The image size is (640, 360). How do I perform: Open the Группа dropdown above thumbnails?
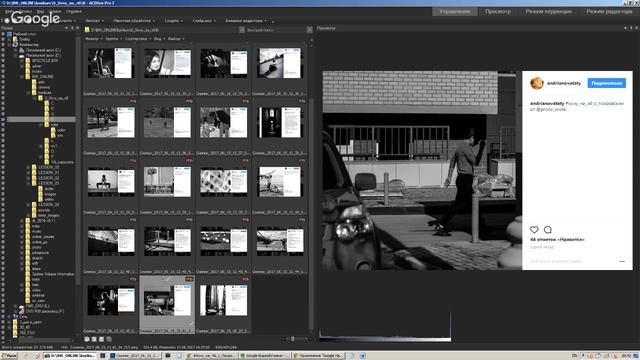click(x=113, y=39)
